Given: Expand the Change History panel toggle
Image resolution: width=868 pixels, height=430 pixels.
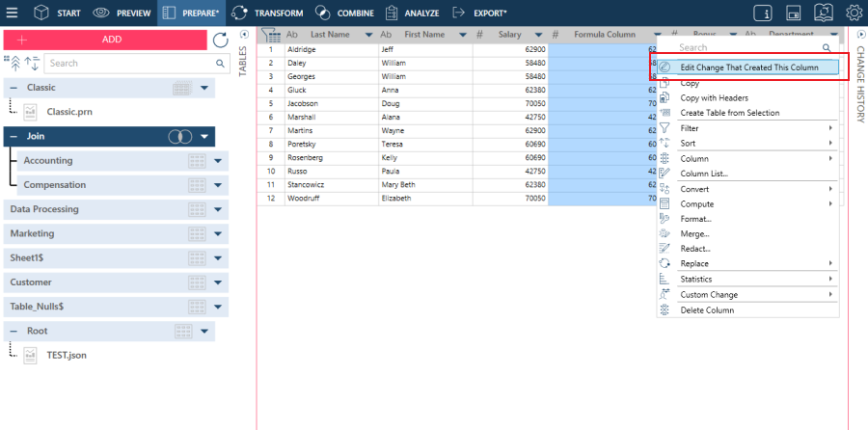Looking at the screenshot, I should [860, 34].
